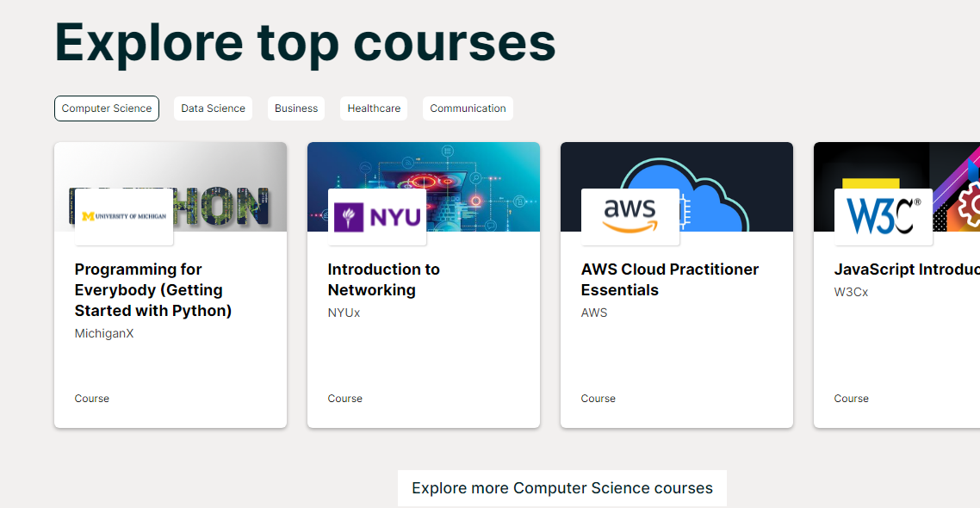
Task: Open Introduction to Networking course title
Action: (384, 279)
